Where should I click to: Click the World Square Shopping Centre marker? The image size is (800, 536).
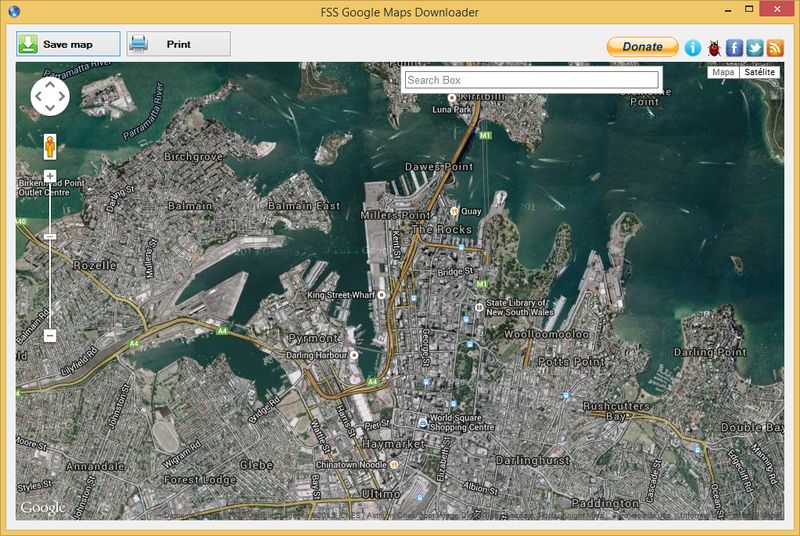422,422
